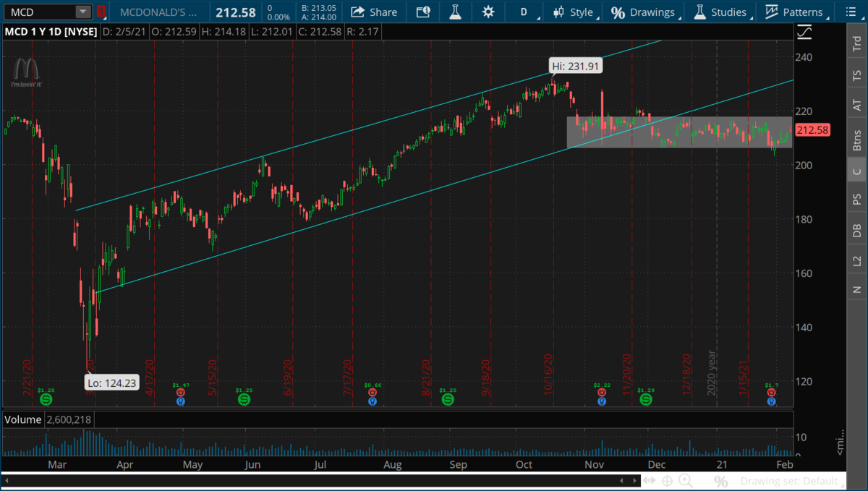This screenshot has height=491, width=868.
Task: Click the blue bulb icon under $2.22
Action: [x=602, y=401]
